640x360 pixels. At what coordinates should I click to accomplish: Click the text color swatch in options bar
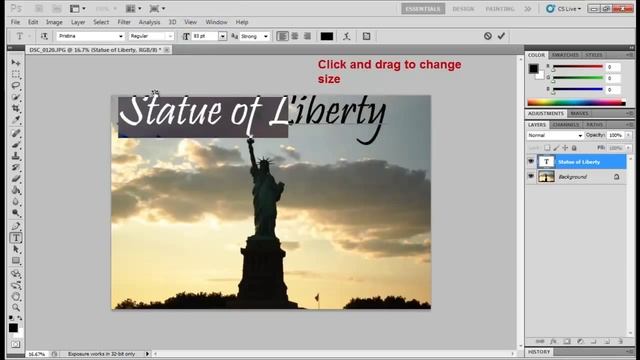click(x=327, y=36)
